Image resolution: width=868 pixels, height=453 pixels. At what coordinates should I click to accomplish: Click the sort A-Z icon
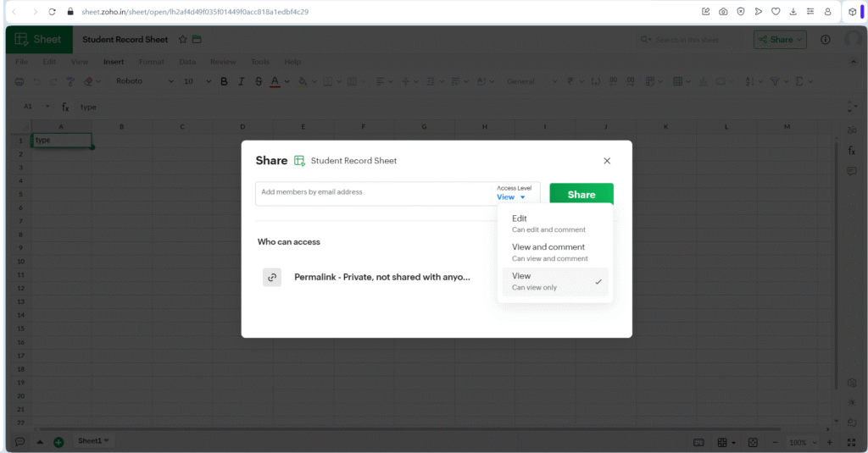[x=749, y=81]
